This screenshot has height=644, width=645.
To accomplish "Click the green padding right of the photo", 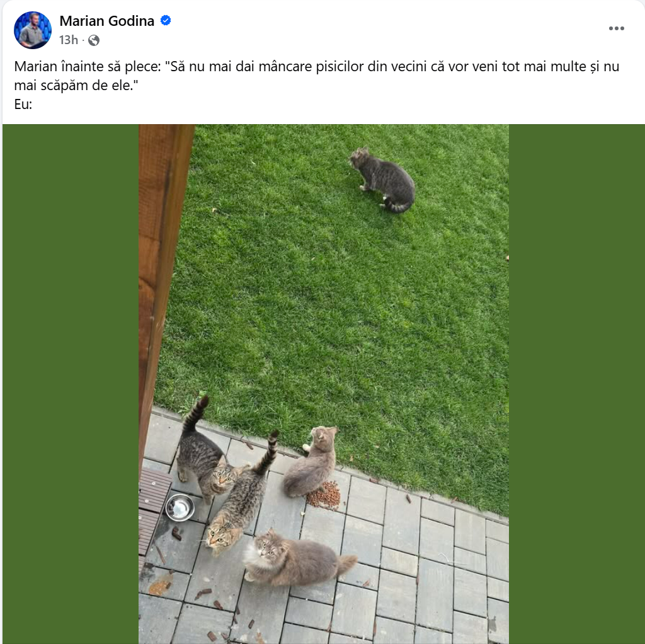I will [x=577, y=384].
